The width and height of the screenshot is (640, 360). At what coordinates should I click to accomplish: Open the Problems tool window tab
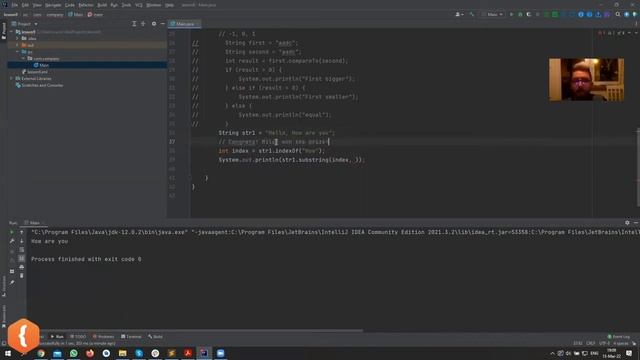(x=104, y=337)
